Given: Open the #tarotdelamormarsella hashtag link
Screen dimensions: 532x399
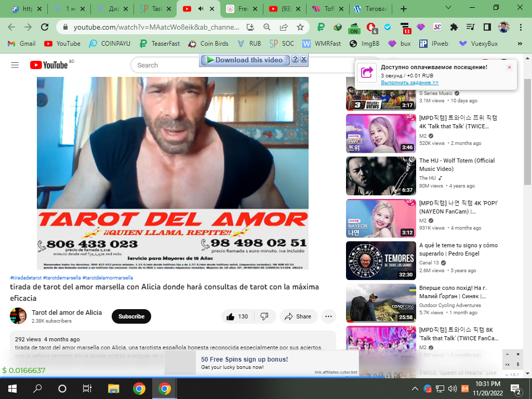Looking at the screenshot, I should (108, 277).
